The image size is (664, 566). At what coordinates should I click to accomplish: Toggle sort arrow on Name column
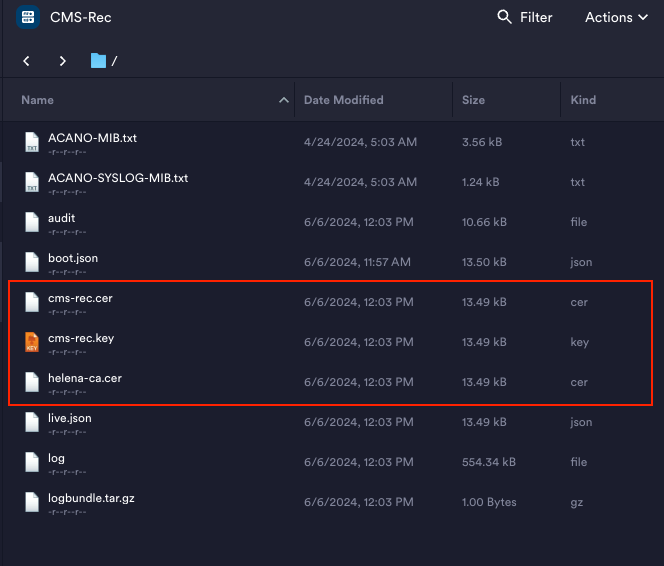coord(283,100)
